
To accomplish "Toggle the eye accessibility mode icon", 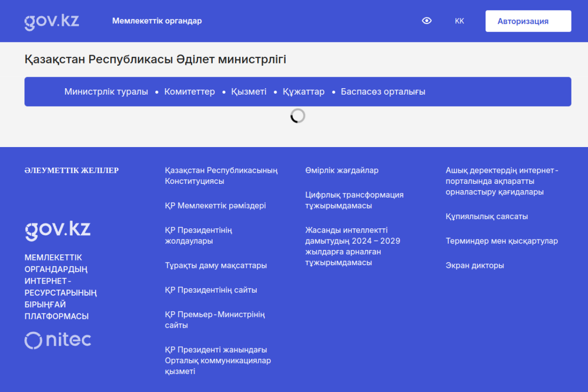I will [x=427, y=21].
